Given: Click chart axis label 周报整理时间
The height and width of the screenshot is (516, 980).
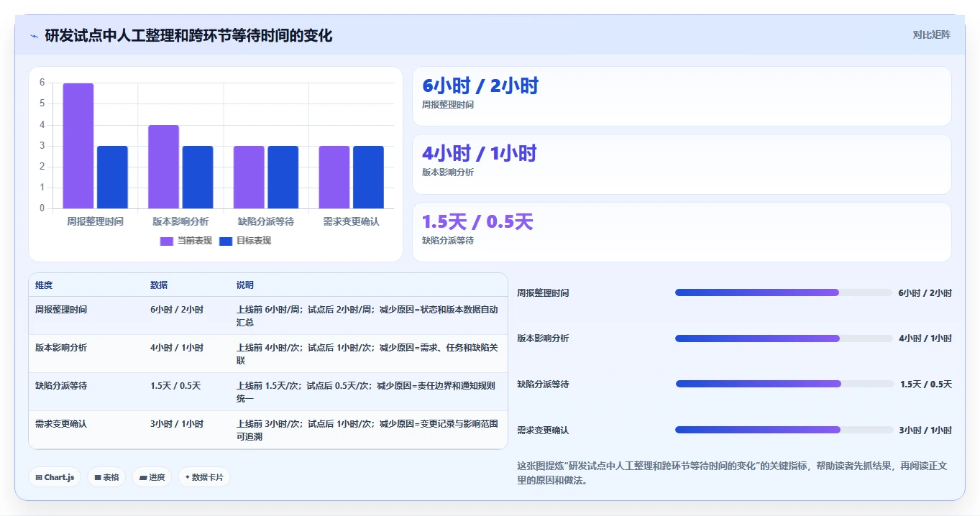Looking at the screenshot, I should click(95, 222).
